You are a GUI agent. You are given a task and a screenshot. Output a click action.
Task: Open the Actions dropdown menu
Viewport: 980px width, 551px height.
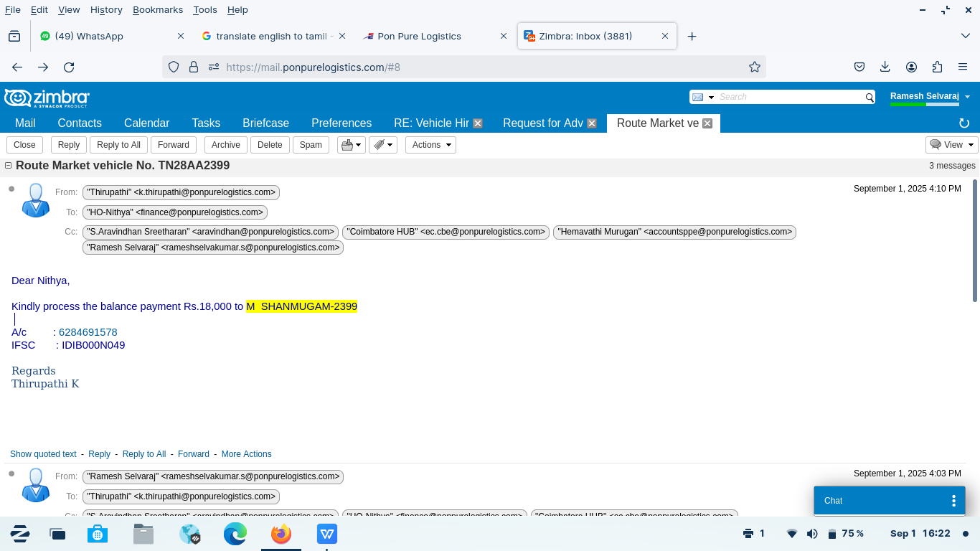coord(431,145)
